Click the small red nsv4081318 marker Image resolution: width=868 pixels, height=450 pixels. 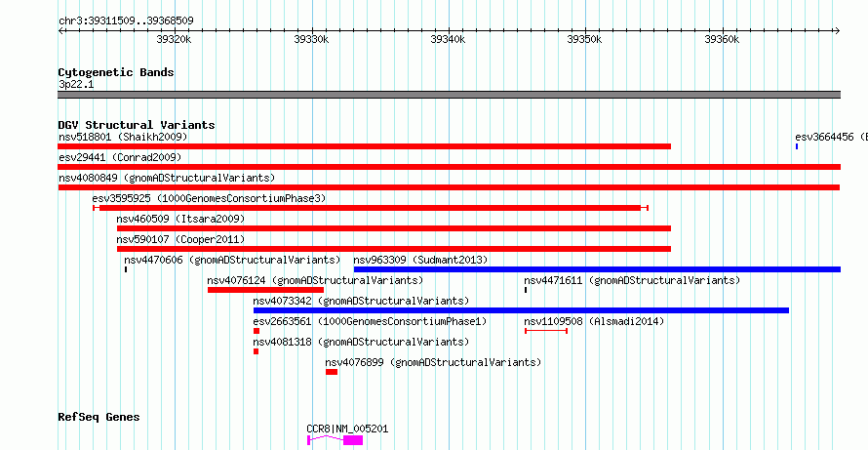tap(256, 351)
